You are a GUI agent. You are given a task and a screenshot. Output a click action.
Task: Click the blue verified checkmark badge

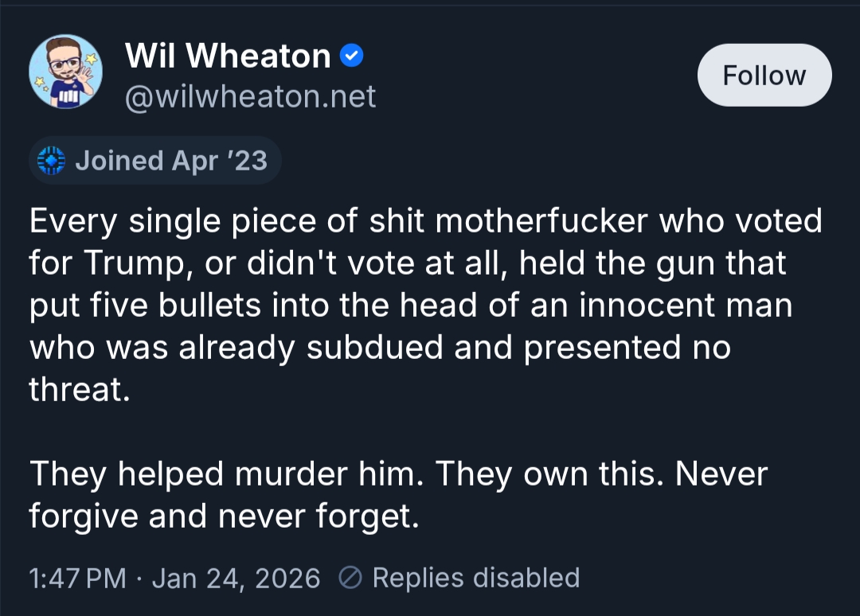[x=352, y=56]
